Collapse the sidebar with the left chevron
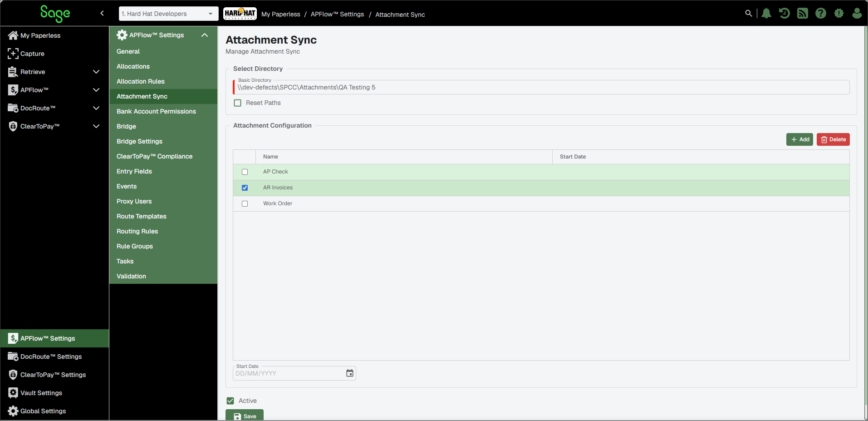 102,13
